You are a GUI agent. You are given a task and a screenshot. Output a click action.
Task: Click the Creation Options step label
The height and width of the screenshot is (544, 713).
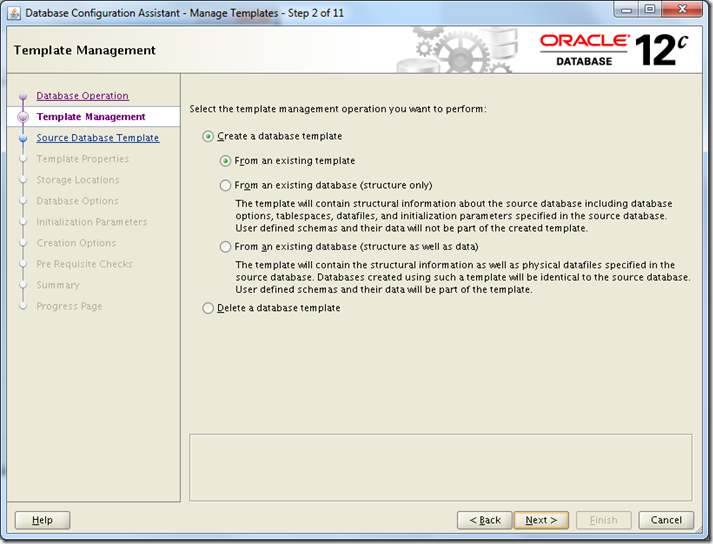(76, 243)
